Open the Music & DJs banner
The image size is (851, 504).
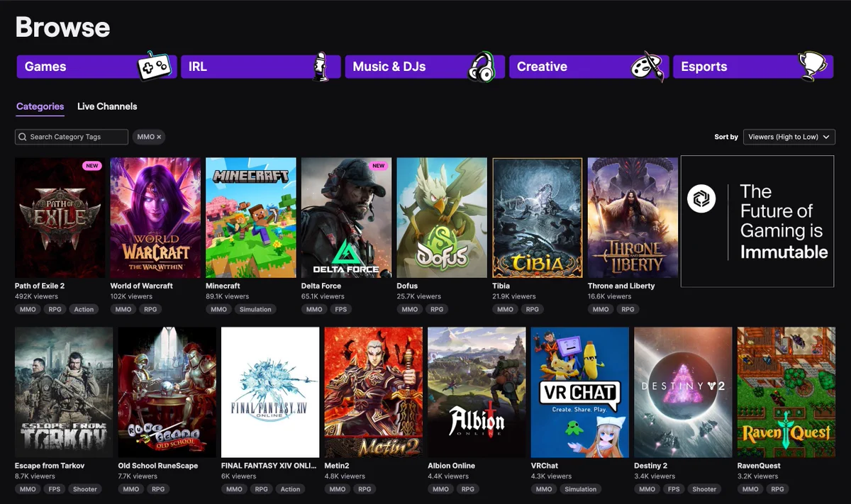(425, 67)
